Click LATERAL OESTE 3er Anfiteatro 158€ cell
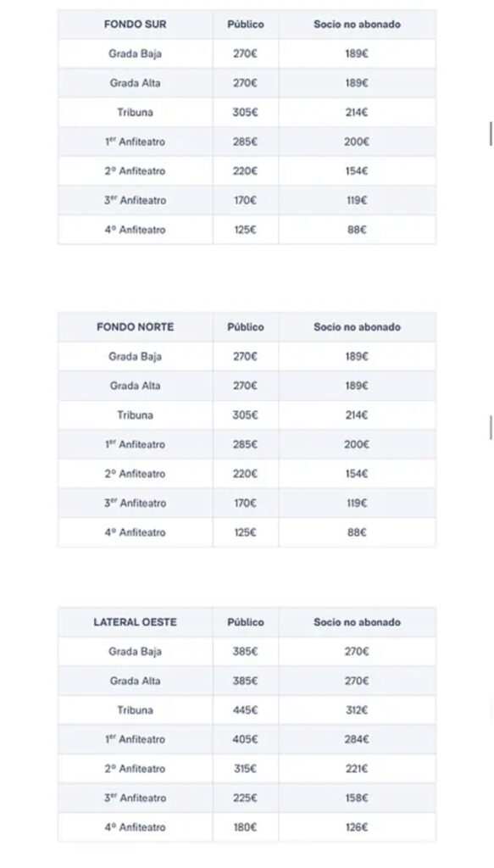Image resolution: width=494 pixels, height=868 pixels. coord(357,798)
